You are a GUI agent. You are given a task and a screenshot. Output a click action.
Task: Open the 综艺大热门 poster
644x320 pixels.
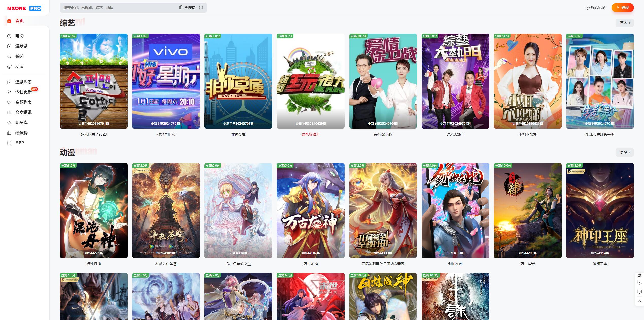pos(455,81)
